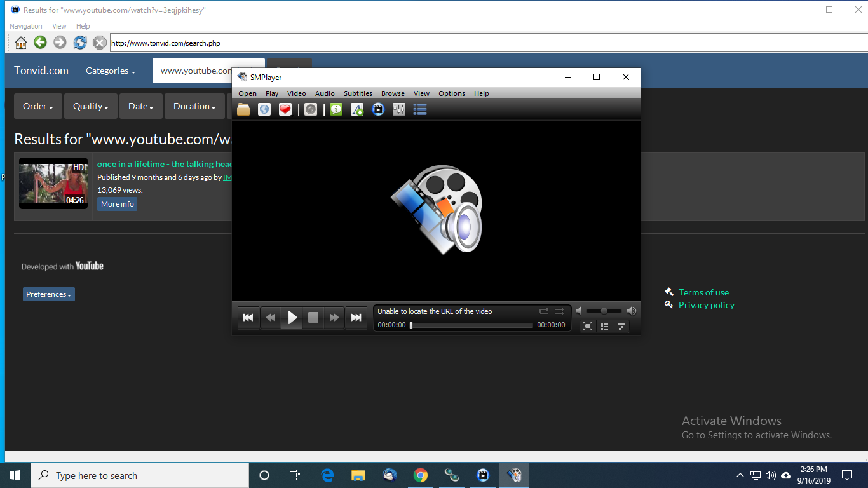Toggle repeat mode in SMPlayer display
The width and height of the screenshot is (868, 488).
pyautogui.click(x=544, y=311)
